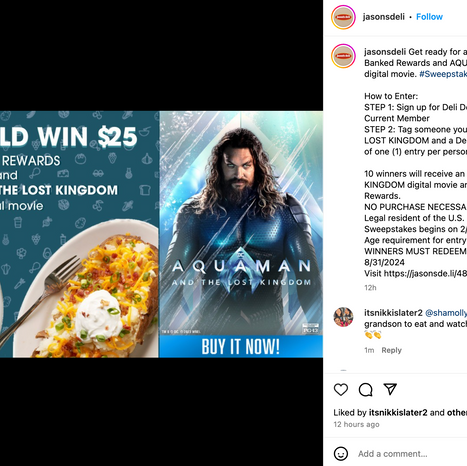Viewport: 467px width, 466px height.
Task: Open the emoji picker smiley icon
Action: point(341,454)
